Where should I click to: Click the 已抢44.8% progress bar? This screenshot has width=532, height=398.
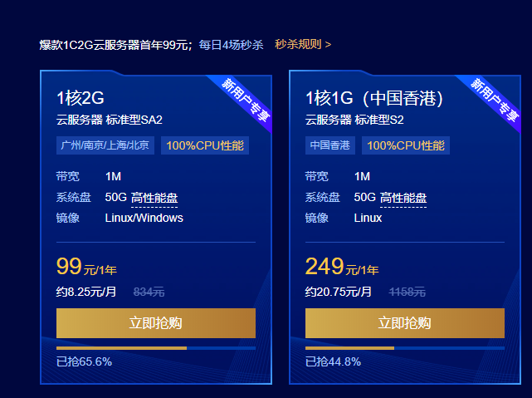click(404, 348)
